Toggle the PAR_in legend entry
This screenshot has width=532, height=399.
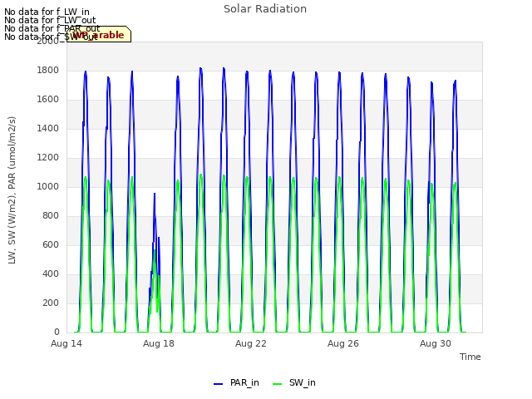tap(236, 382)
